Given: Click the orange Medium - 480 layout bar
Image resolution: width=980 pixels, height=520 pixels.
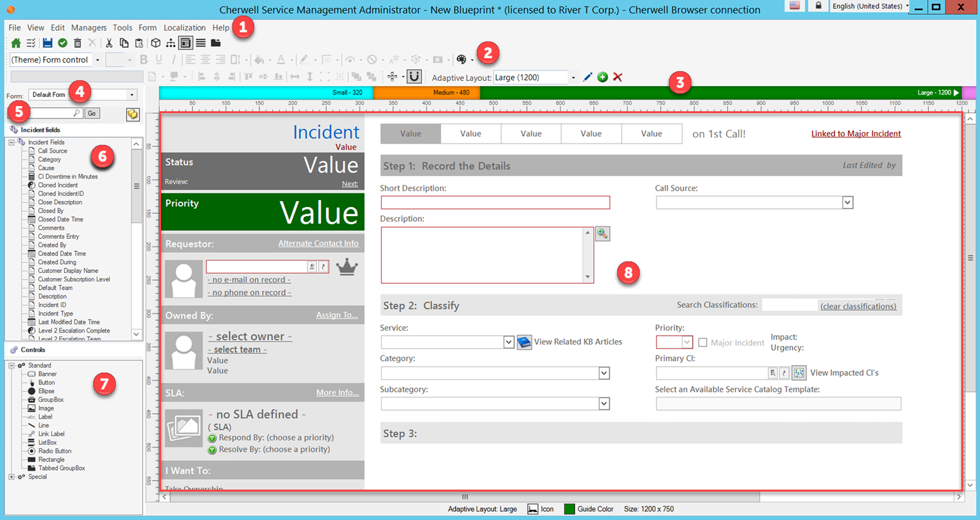Looking at the screenshot, I should tap(427, 92).
